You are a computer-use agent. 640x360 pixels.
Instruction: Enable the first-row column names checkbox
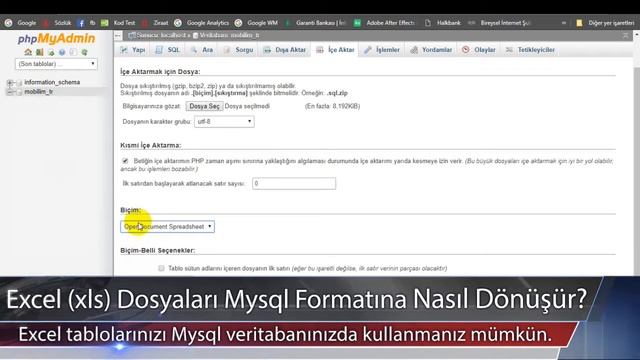pos(161,268)
